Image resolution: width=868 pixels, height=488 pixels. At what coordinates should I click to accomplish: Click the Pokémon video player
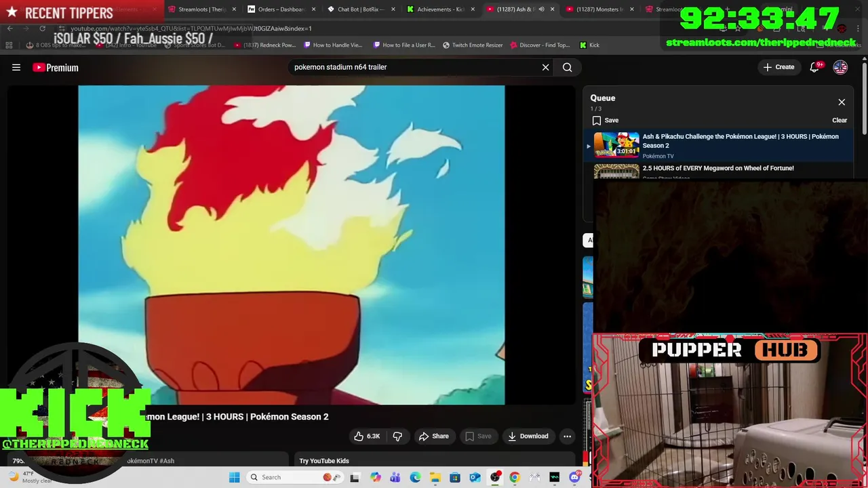(292, 245)
